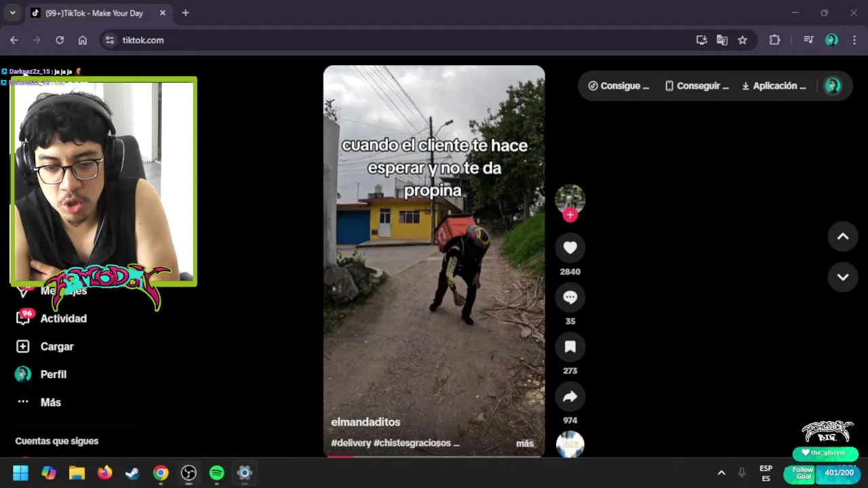Viewport: 868px width, 488px height.
Task: Open Copilot from the taskbar
Action: (x=49, y=472)
